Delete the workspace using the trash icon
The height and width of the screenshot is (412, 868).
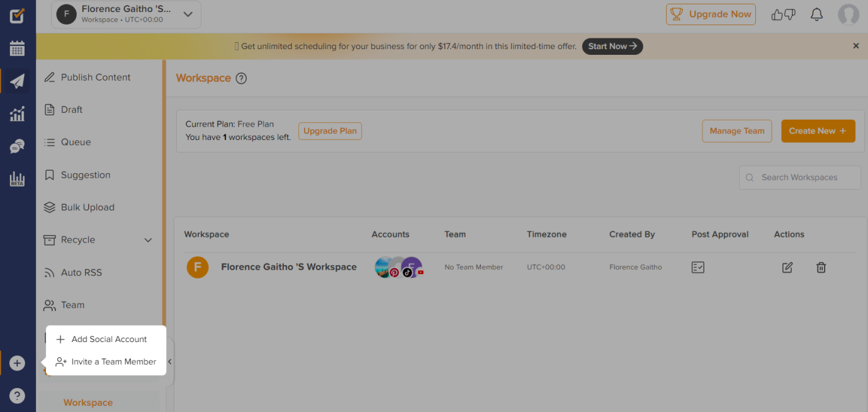tap(821, 267)
